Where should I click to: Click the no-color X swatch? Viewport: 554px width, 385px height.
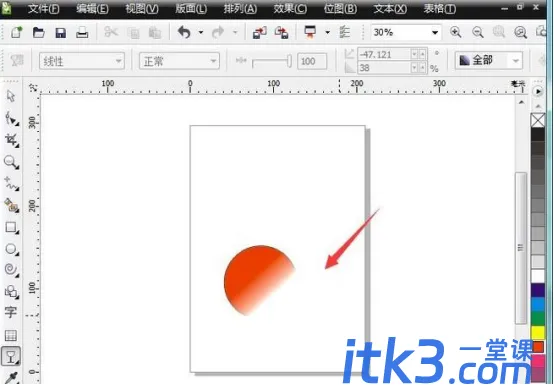(x=538, y=120)
